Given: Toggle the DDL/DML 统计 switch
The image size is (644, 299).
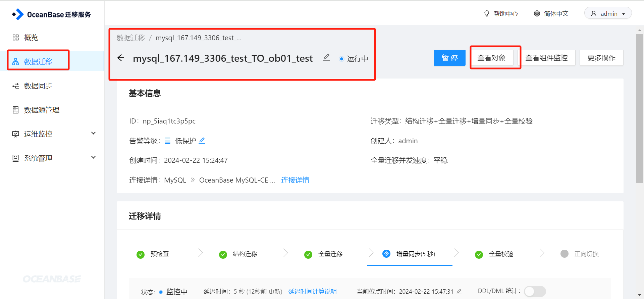Looking at the screenshot, I should (535, 291).
